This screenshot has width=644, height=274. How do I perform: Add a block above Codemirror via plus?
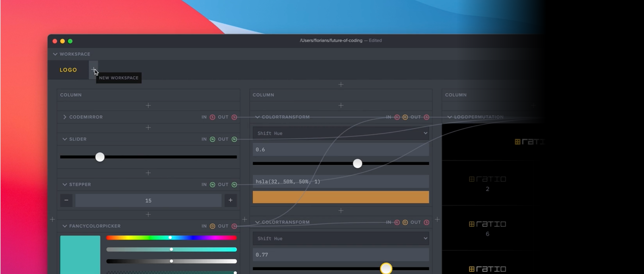tap(148, 105)
